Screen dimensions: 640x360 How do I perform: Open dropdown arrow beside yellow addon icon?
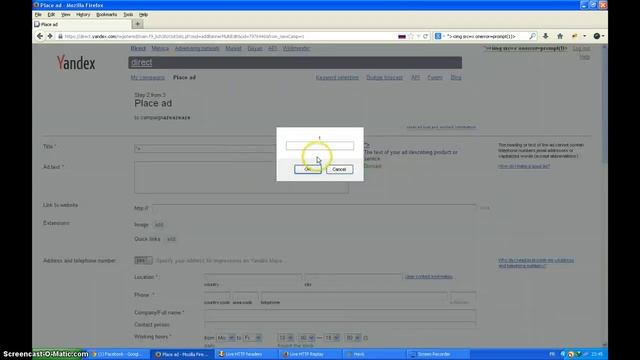(585, 36)
